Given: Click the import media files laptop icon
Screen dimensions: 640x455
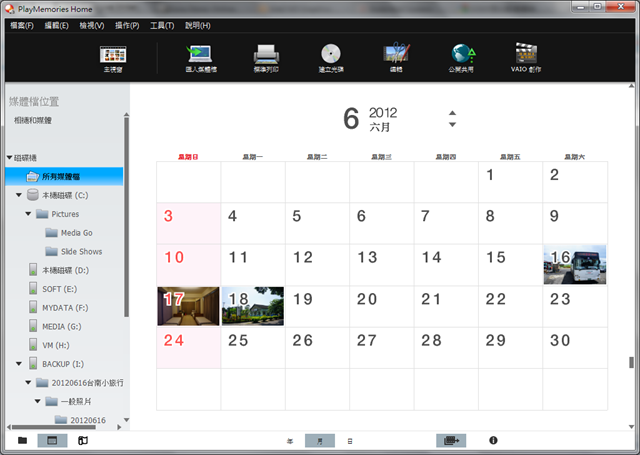Looking at the screenshot, I should [200, 53].
